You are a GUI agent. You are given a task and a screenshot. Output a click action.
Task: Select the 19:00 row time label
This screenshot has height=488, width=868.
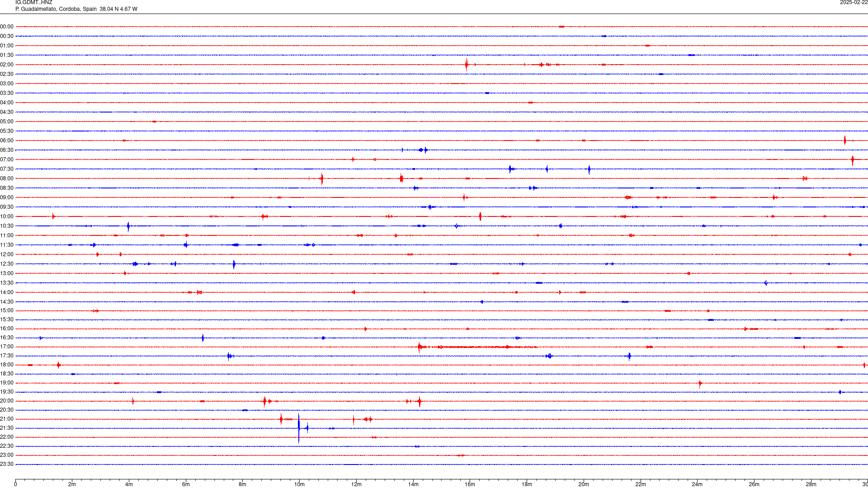7,383
